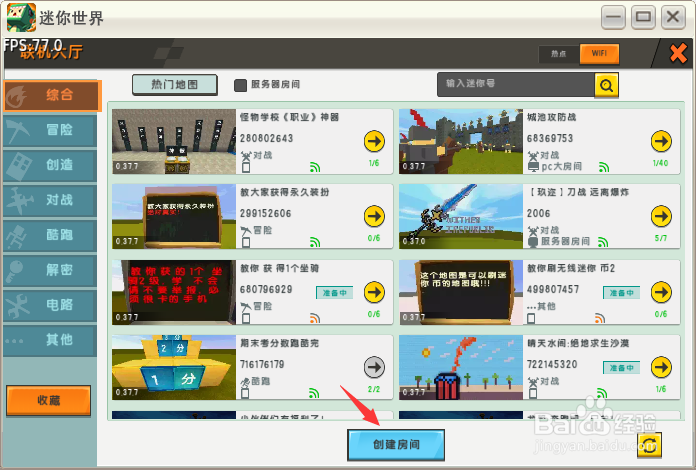
Task: Open the blackboard thumbnail for 教大家获得永久装扮
Action: pos(174,217)
